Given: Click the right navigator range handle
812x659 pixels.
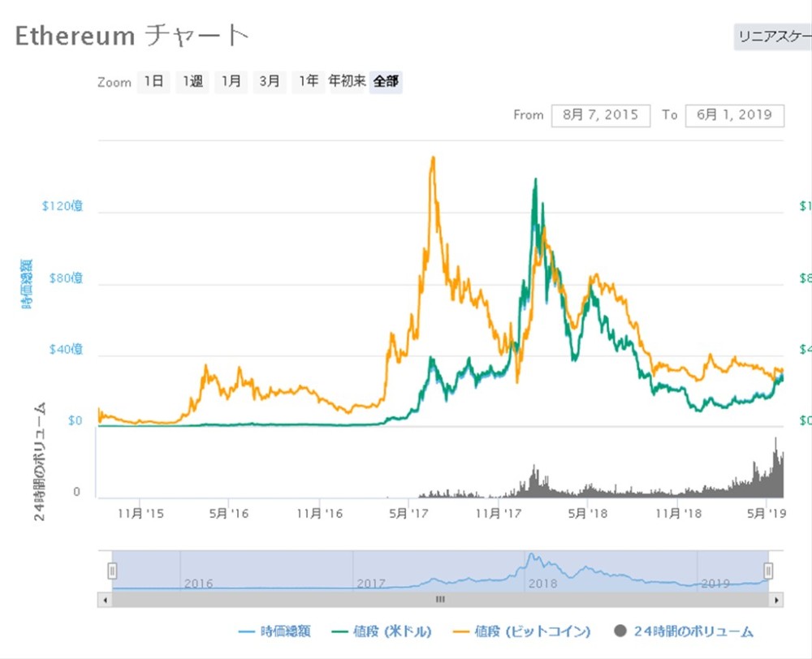Looking at the screenshot, I should pos(768,571).
